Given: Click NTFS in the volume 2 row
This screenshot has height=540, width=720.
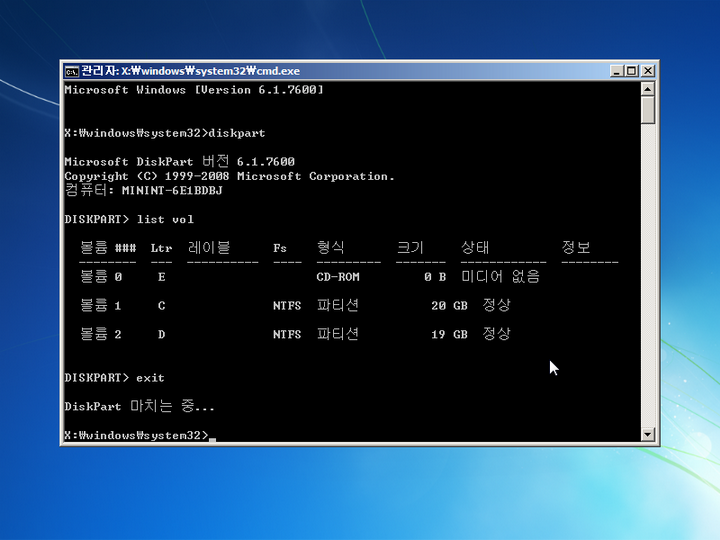Looking at the screenshot, I should click(x=287, y=334).
